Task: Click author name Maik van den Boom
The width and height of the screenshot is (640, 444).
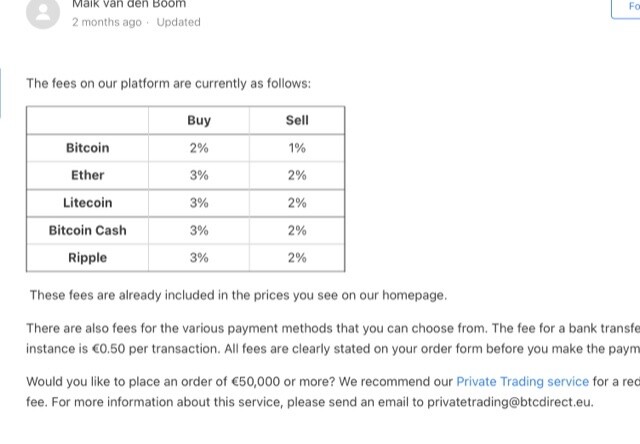Action: click(129, 4)
